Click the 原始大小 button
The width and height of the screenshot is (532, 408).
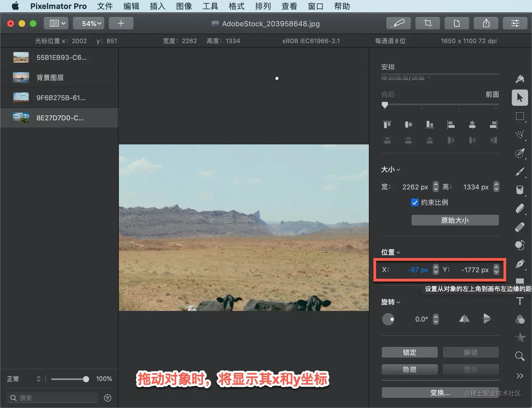pyautogui.click(x=455, y=220)
